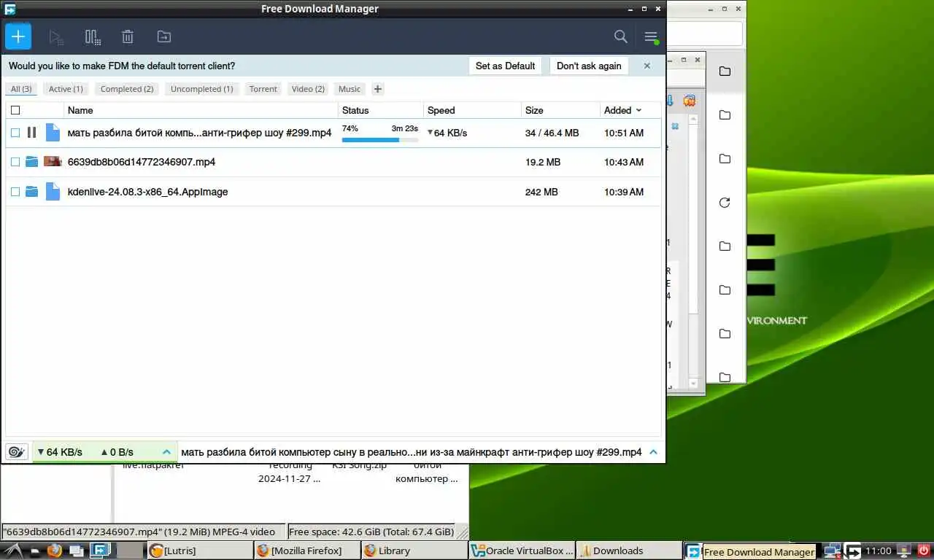Click the FDM logo icon in title bar
Screen dimensions: 934x560
10,9
